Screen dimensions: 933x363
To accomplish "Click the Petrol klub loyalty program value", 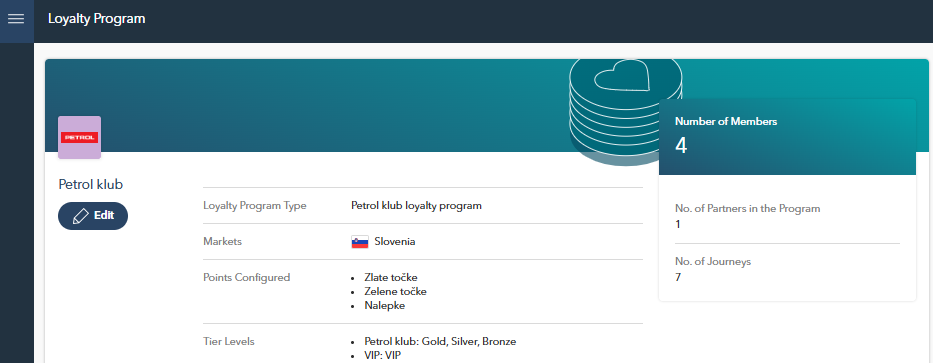I will coord(417,206).
